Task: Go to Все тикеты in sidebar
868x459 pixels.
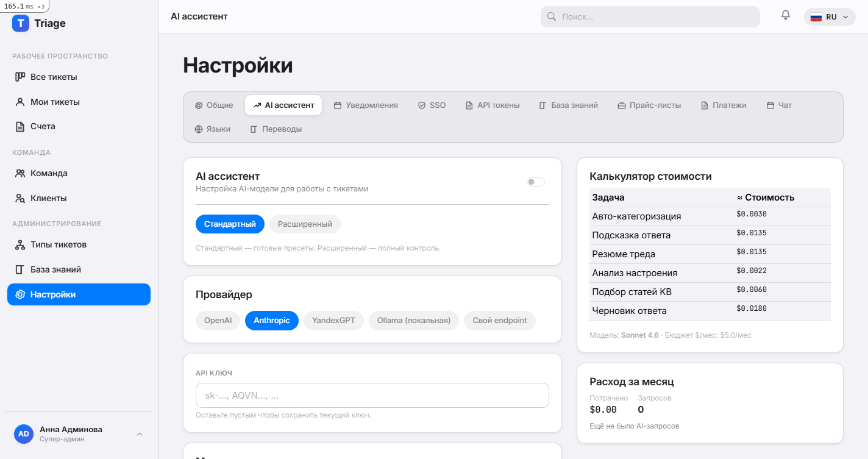Action: (79, 77)
